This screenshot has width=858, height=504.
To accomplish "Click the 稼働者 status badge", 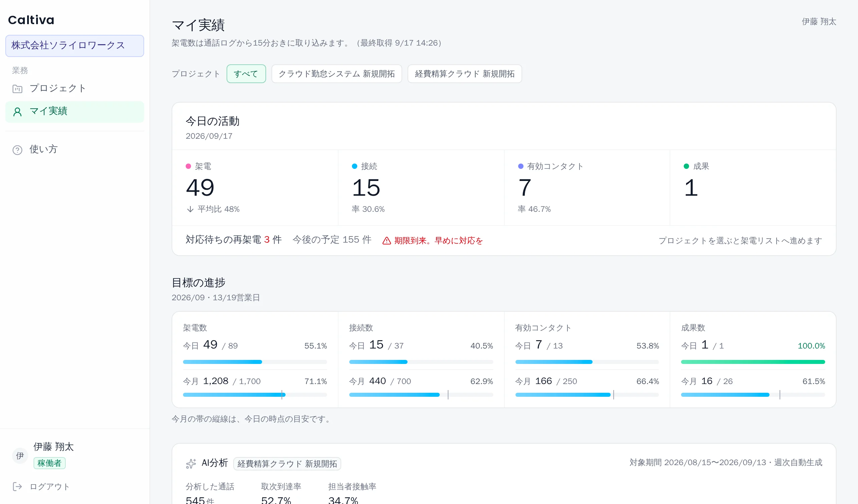I will (x=49, y=463).
